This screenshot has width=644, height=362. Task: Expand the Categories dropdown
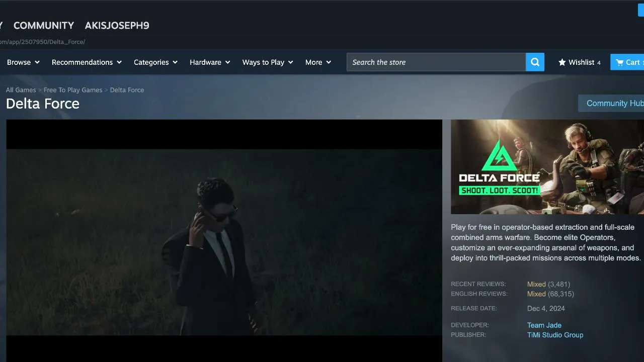pos(155,62)
